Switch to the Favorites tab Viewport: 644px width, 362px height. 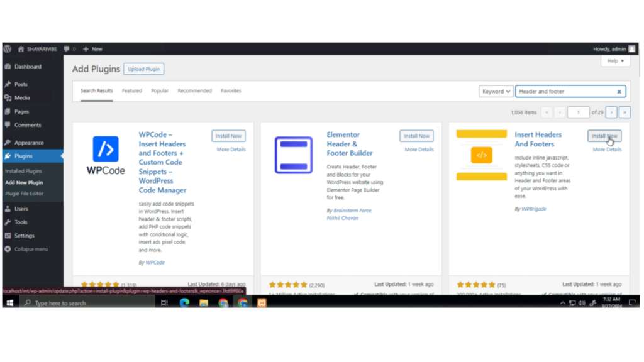click(231, 90)
